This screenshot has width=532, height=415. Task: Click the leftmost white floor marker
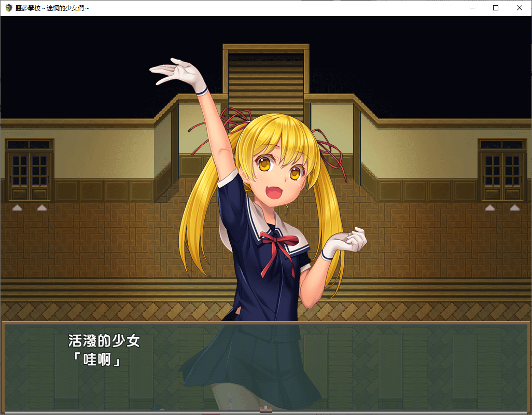[17, 208]
